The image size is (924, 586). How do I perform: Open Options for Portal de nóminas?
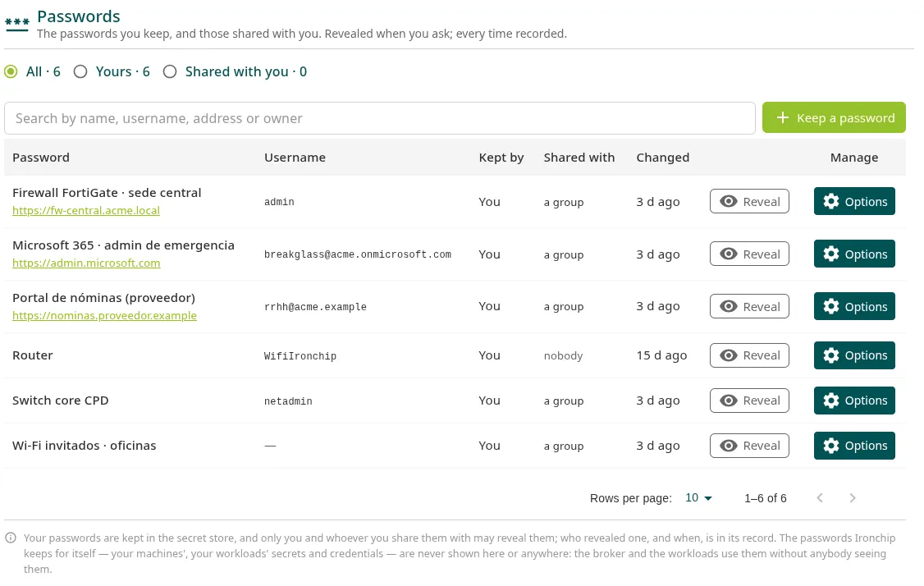pyautogui.click(x=854, y=307)
